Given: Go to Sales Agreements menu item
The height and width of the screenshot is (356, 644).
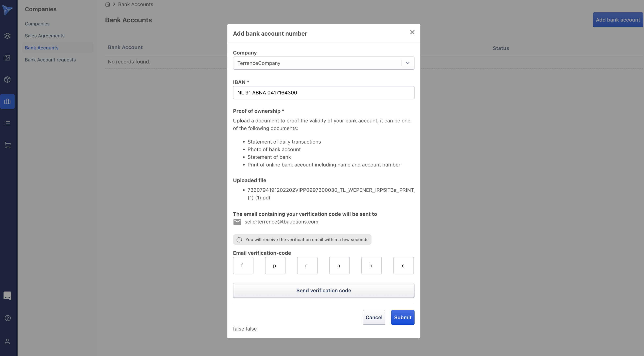Looking at the screenshot, I should [x=45, y=36].
